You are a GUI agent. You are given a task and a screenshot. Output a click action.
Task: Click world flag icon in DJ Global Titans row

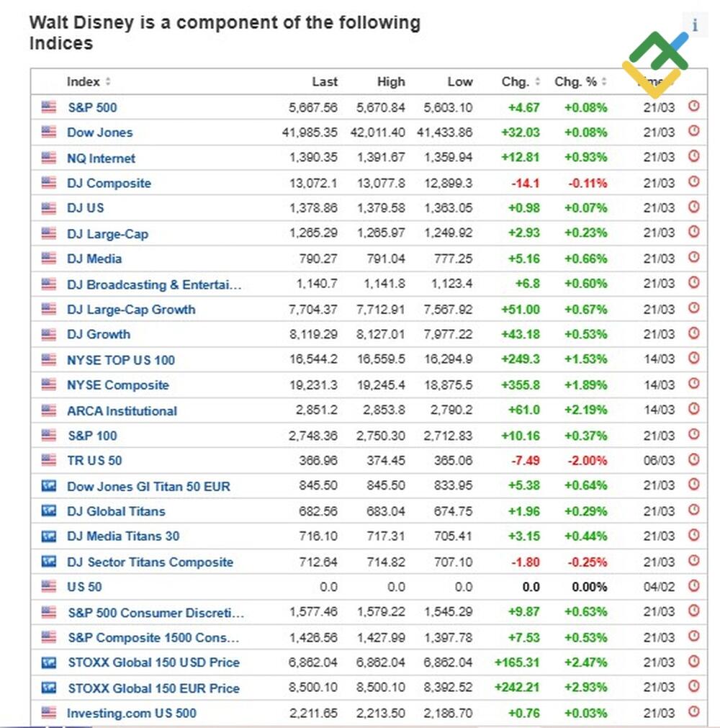(x=49, y=511)
